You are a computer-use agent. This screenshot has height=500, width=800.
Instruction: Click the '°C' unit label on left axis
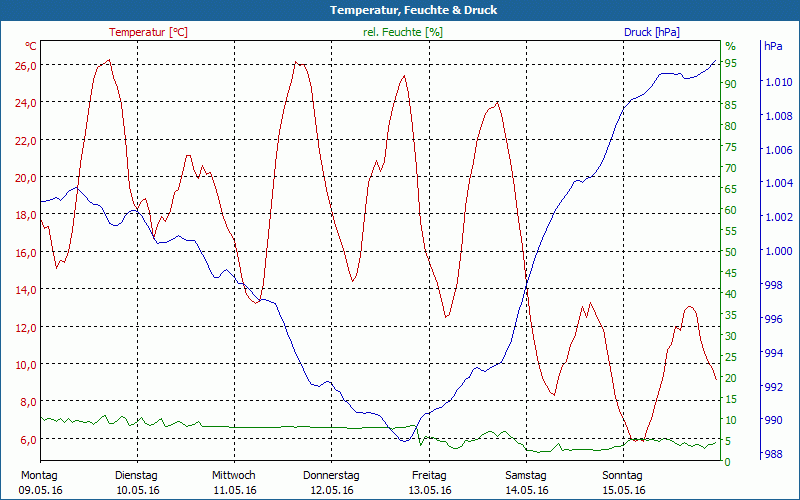click(x=31, y=46)
